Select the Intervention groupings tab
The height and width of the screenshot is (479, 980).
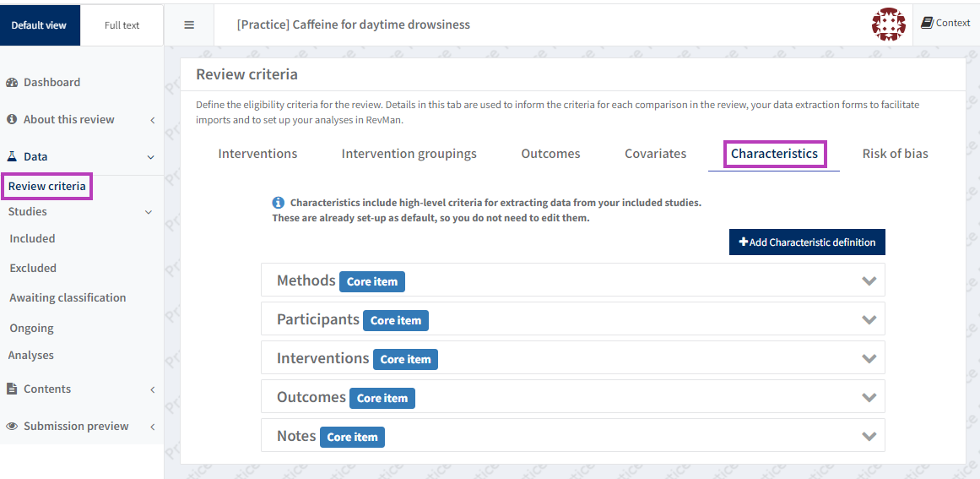409,154
